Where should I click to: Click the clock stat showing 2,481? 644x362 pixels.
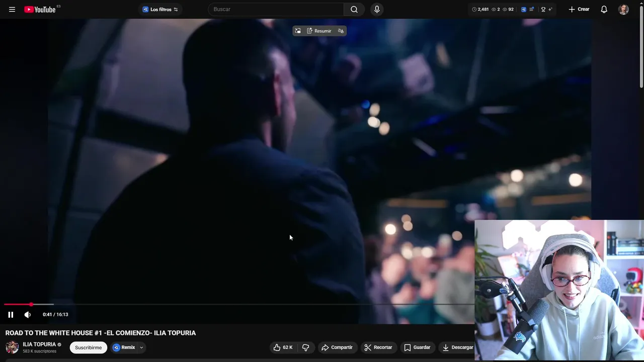tap(480, 10)
